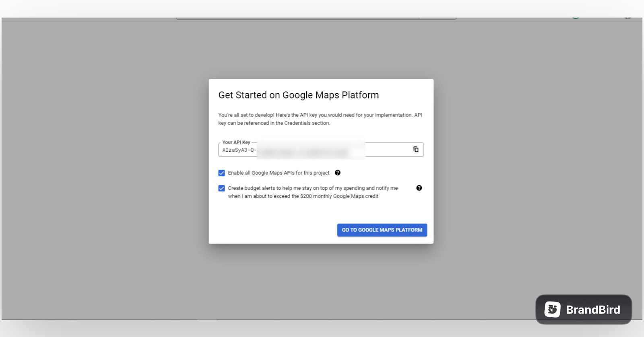
Task: Click the dialog title Get Started on Google Maps Platform
Action: 299,95
